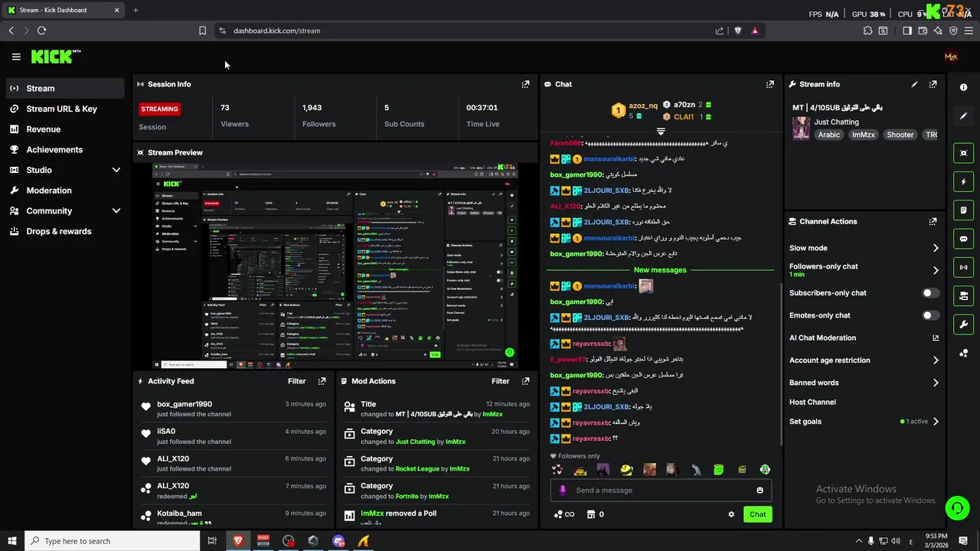Viewport: 980px width, 551px height.
Task: Collapse the chat leaderboard with the double chevron
Action: click(661, 132)
